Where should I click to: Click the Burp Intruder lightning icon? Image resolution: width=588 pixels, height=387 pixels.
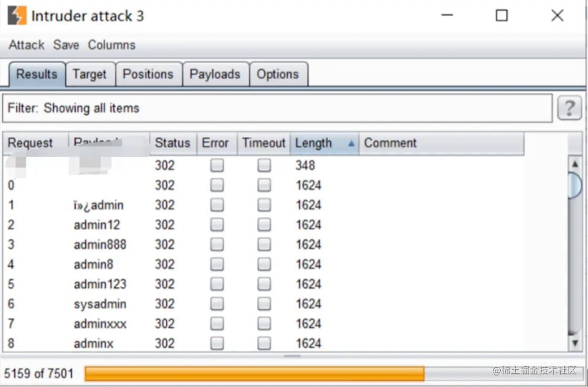point(17,15)
